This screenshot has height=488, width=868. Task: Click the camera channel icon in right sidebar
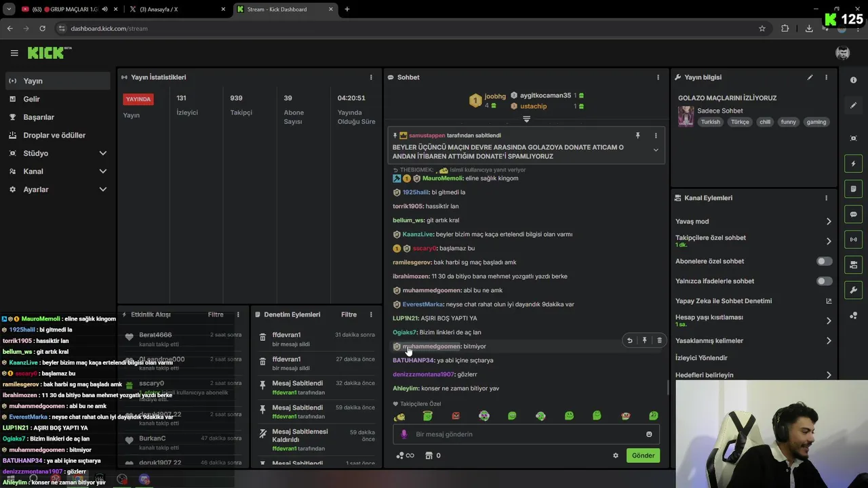854,264
